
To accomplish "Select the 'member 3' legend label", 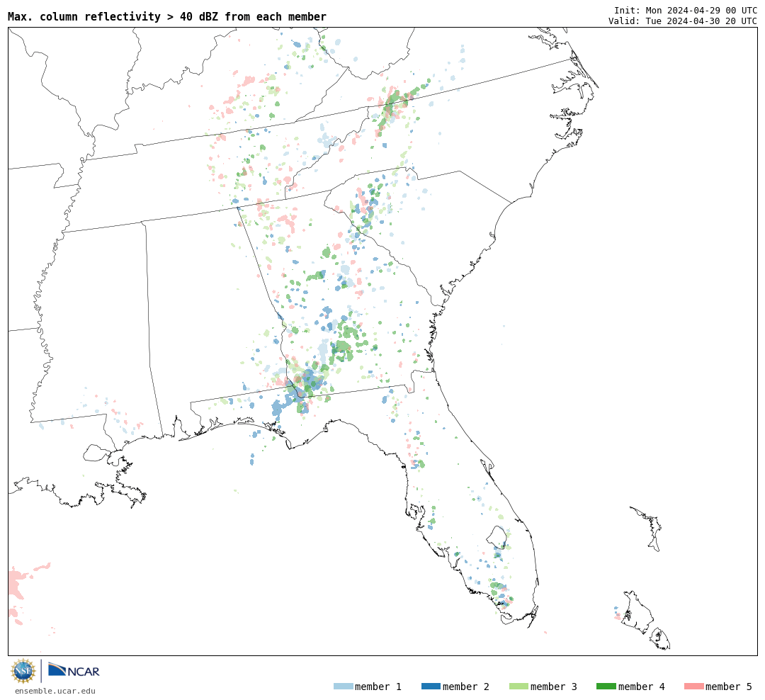I will point(554,687).
